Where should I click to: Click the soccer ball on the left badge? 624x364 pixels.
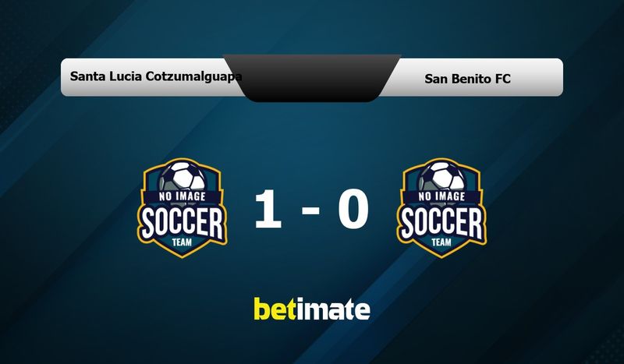[x=183, y=177]
